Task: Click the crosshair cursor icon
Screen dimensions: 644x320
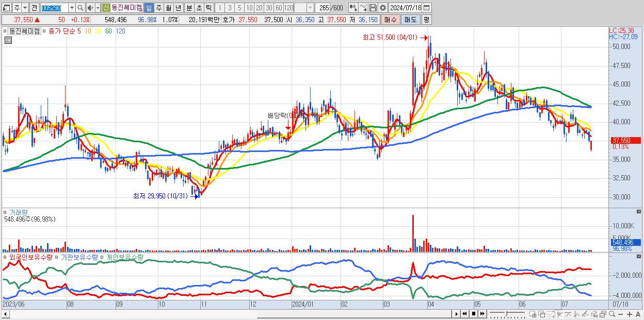Action: pos(559,314)
